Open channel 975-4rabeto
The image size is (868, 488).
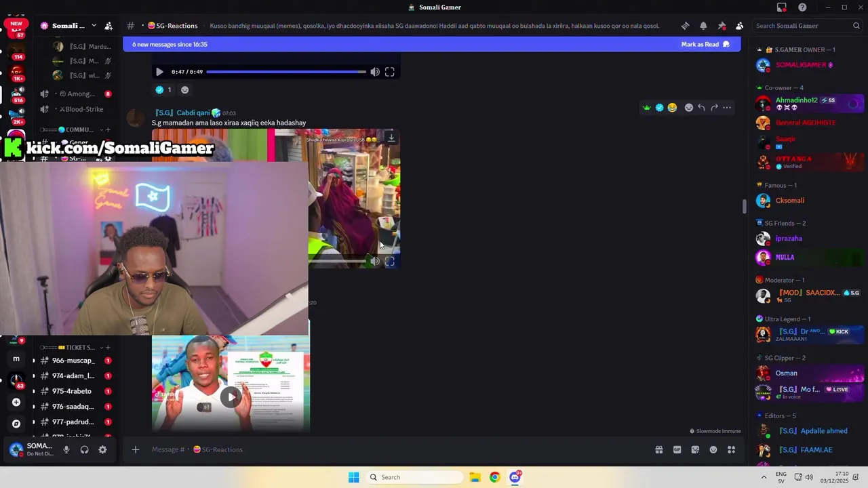(75, 391)
